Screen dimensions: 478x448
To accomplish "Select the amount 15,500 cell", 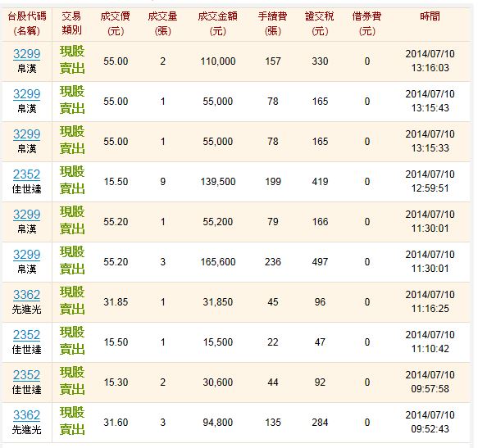I will pos(218,342).
